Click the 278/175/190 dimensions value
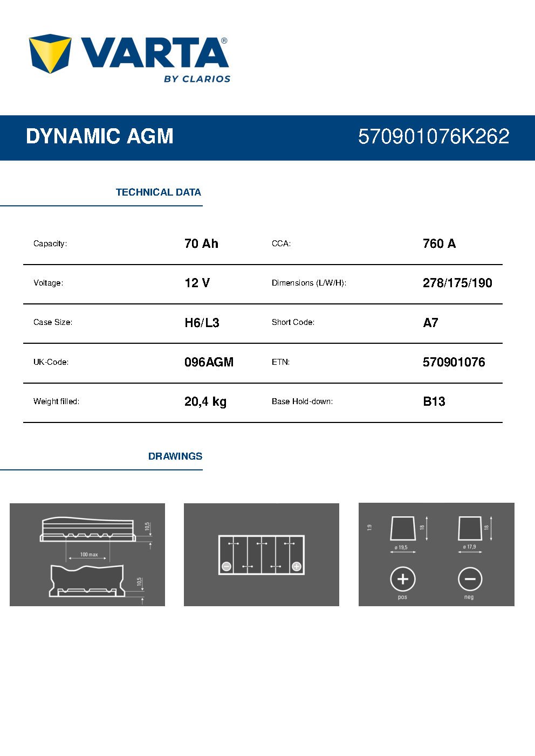This screenshot has width=535, height=756. 457,283
